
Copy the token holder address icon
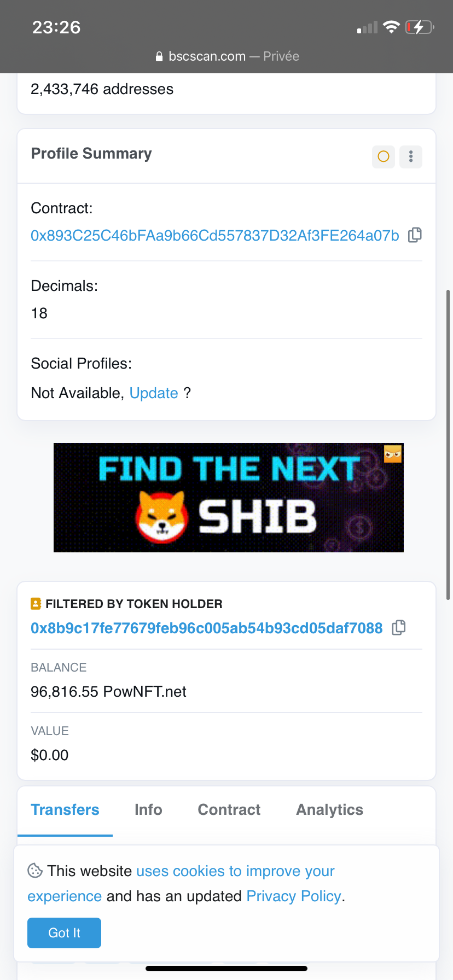tap(399, 628)
